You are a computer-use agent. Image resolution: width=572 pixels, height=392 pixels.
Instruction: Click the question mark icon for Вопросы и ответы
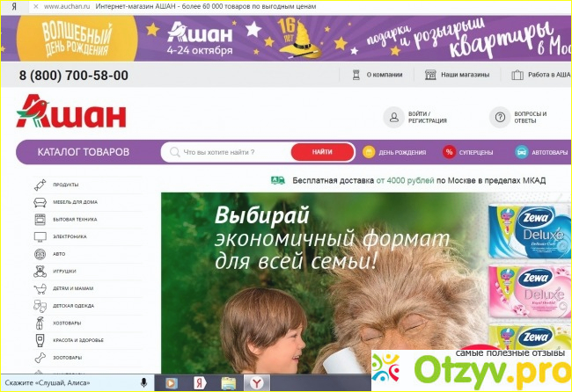coord(499,118)
